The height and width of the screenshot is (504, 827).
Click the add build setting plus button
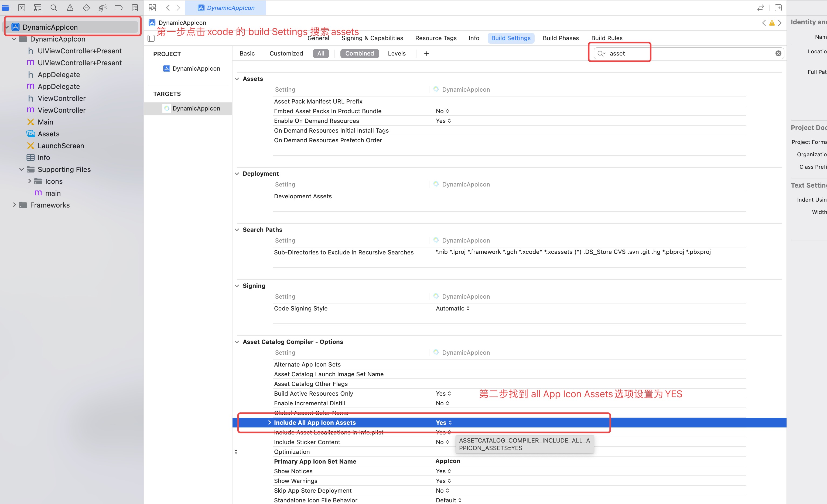[427, 53]
